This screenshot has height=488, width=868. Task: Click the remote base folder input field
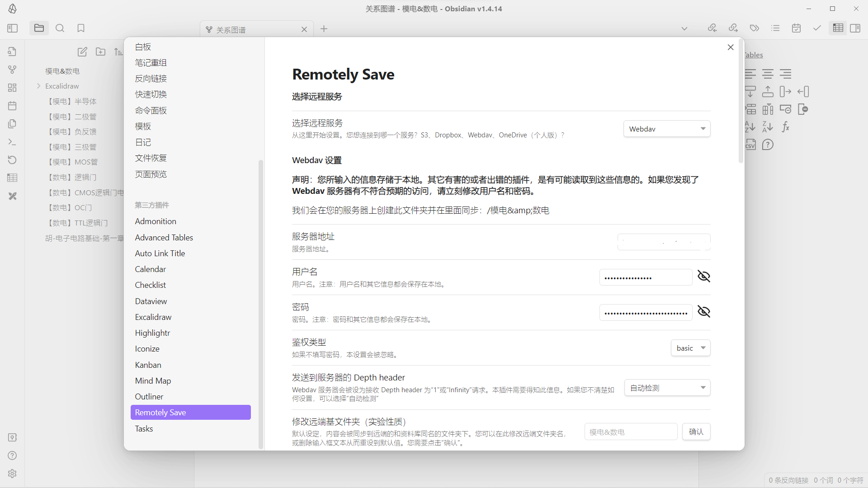click(x=631, y=432)
